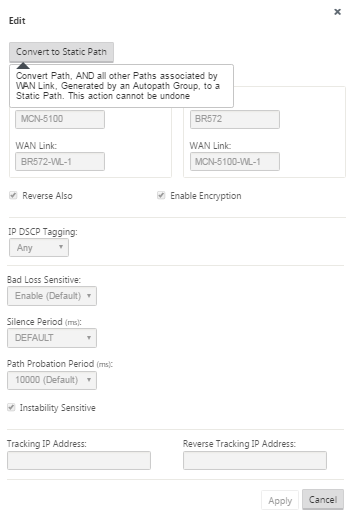Close the Edit dialog with X icon
This screenshot has height=514, width=361.
(337, 12)
